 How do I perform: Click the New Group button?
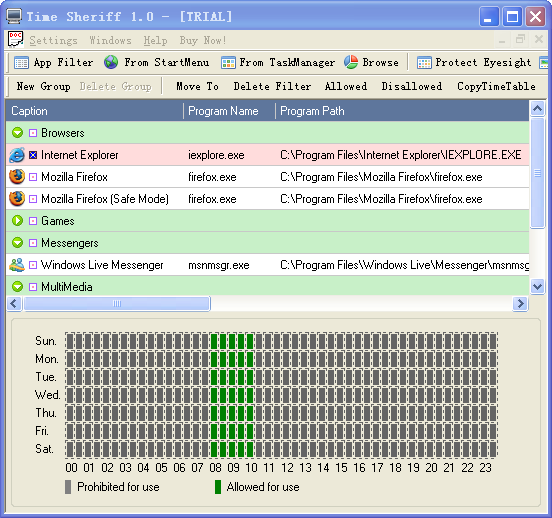[x=43, y=86]
